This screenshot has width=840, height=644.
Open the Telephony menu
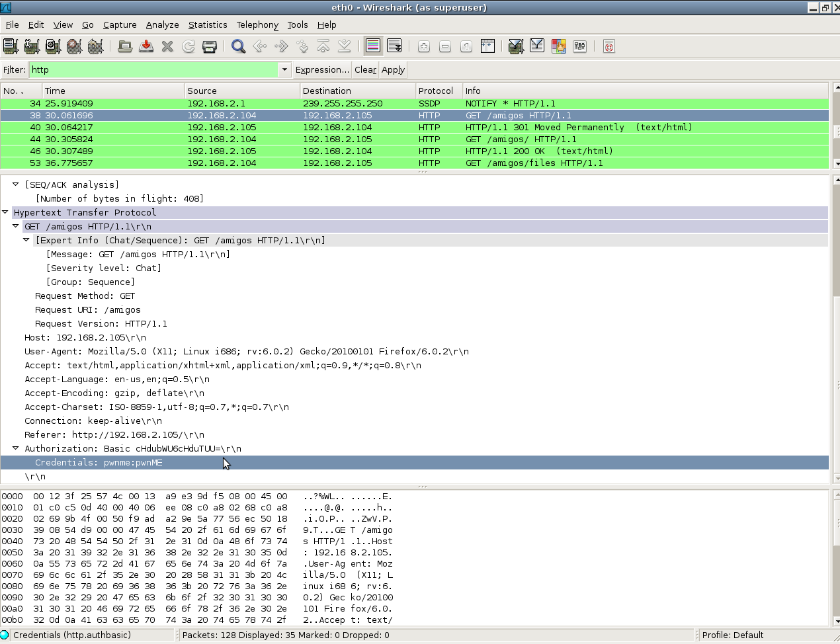point(257,25)
